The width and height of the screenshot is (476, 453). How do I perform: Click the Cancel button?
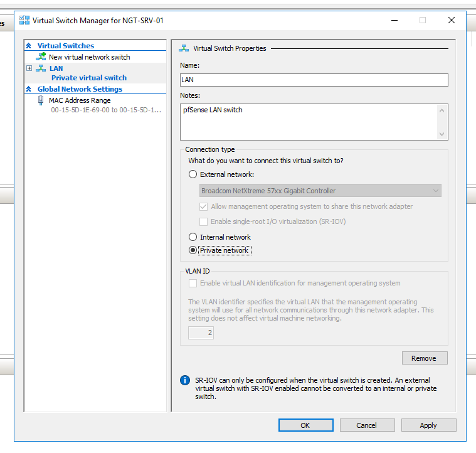(368, 425)
